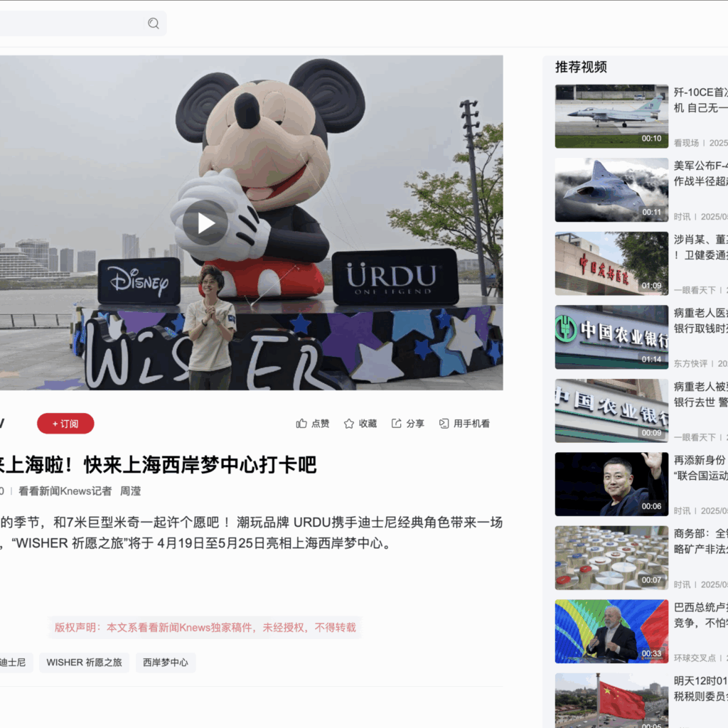Open the 病重老人医院 video title link
This screenshot has height=728, width=728.
click(x=700, y=321)
